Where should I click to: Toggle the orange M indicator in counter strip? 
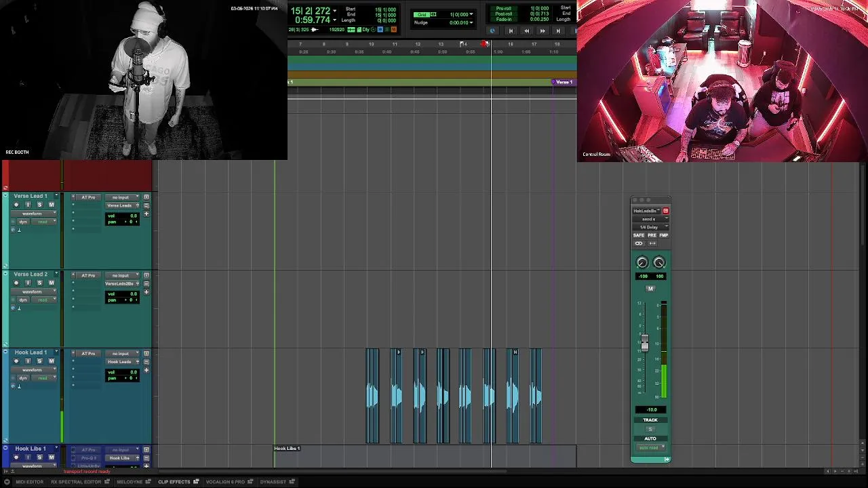click(393, 29)
